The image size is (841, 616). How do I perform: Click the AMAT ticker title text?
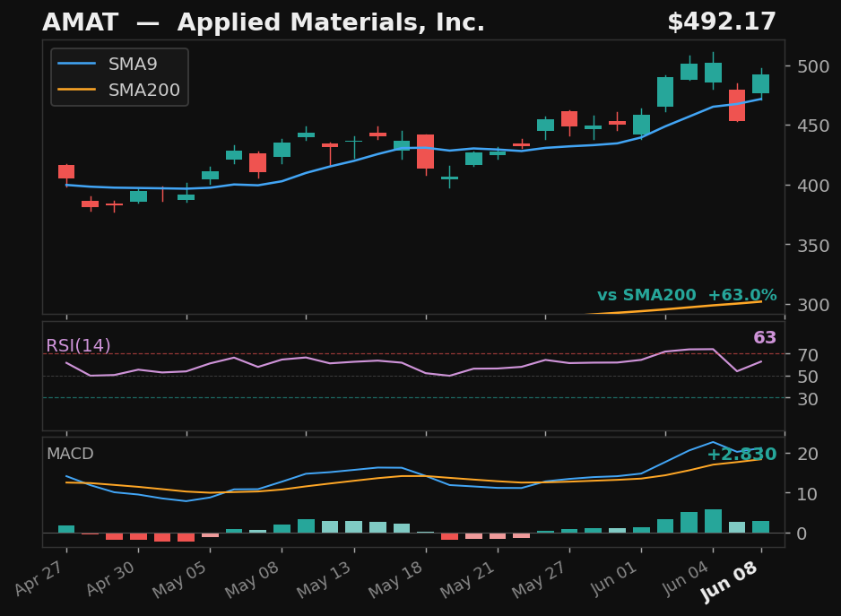(81, 22)
